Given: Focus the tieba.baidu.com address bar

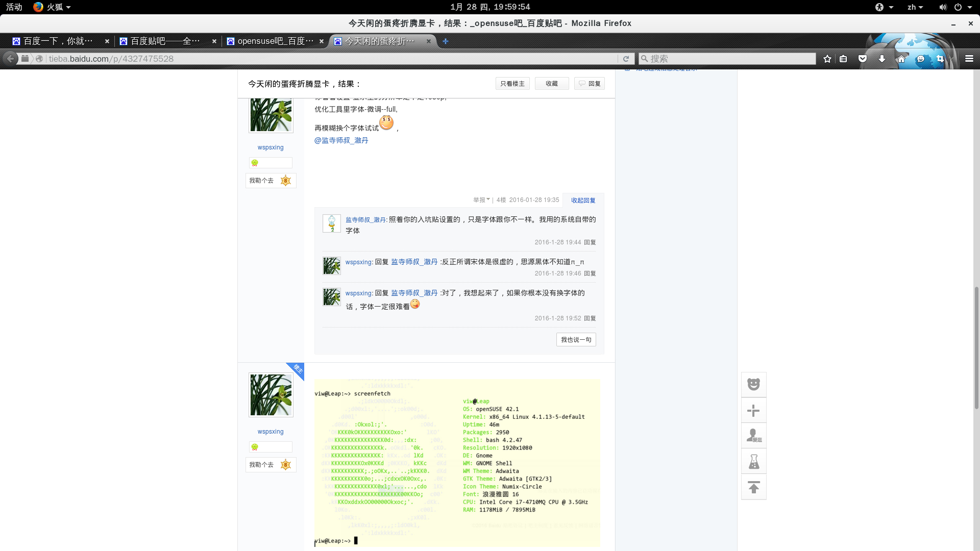Looking at the screenshot, I should coord(332,59).
